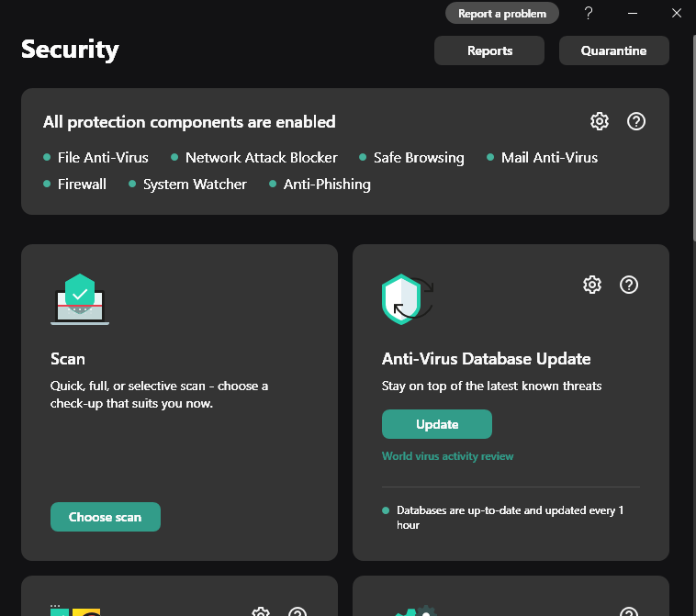Click the Scan laptop shield icon

(x=80, y=299)
